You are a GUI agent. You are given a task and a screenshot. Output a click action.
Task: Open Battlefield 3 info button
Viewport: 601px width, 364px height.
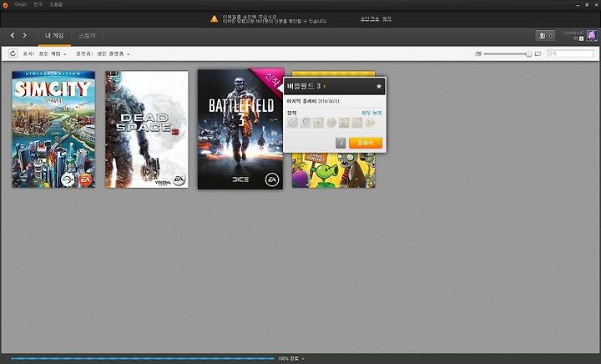point(341,143)
